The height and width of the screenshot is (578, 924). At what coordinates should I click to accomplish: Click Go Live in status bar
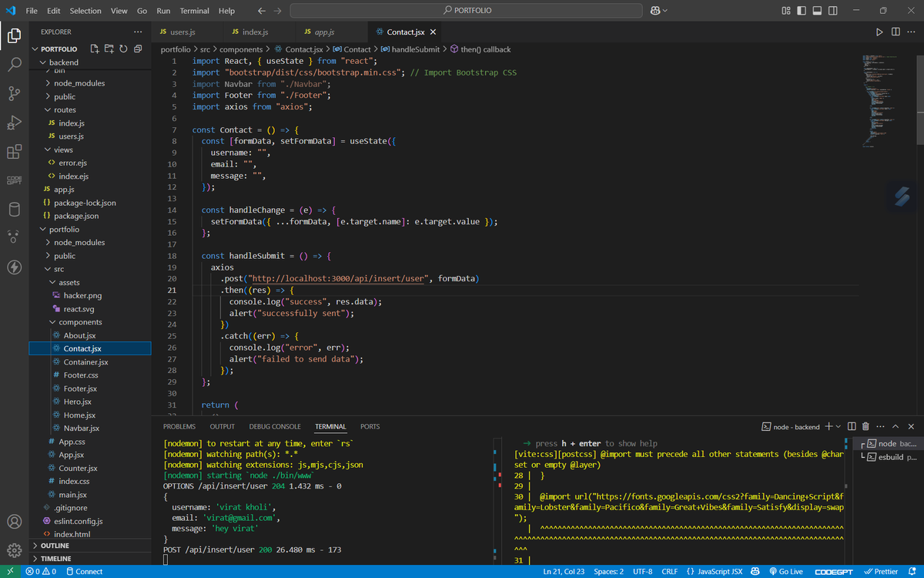(785, 571)
